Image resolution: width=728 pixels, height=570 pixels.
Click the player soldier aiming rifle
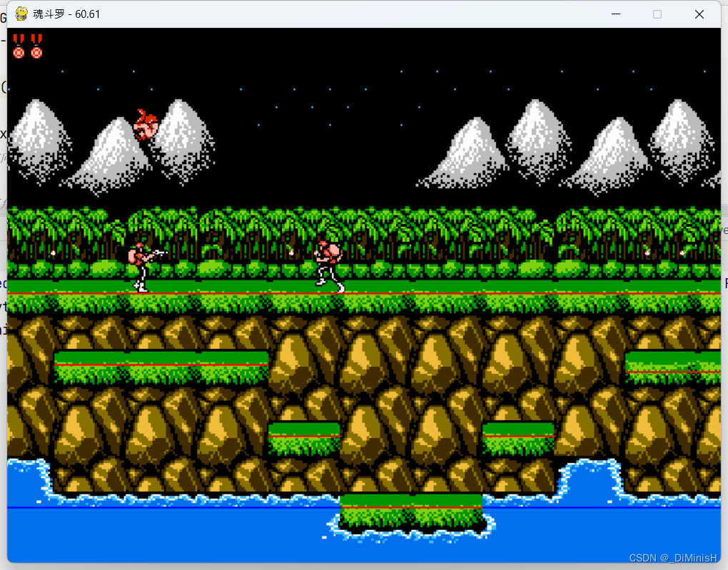[146, 266]
